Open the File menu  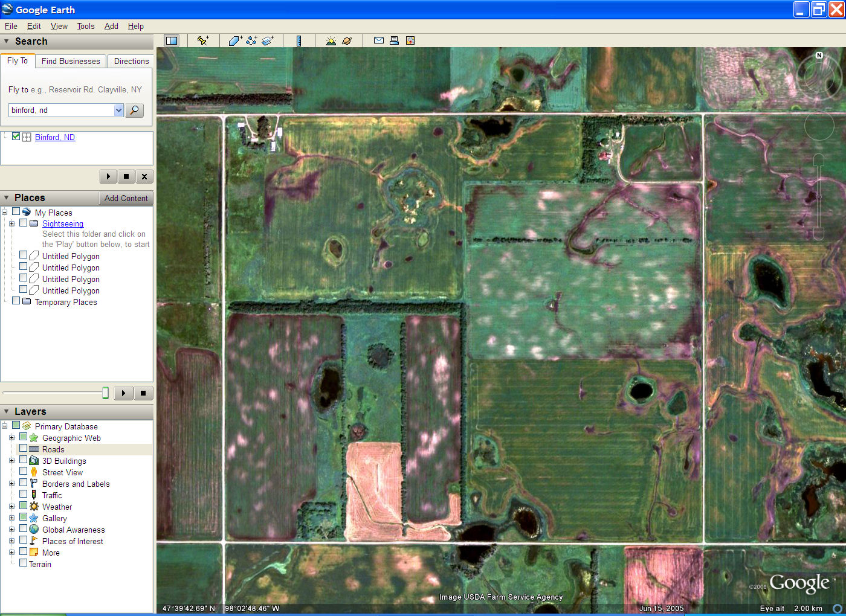(x=11, y=26)
